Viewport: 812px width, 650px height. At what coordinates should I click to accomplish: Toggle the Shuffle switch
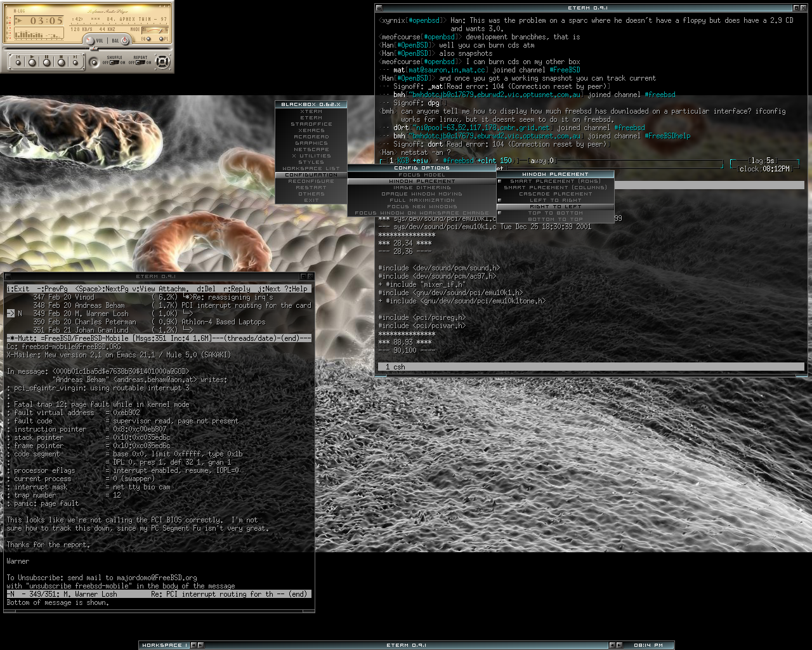coord(114,62)
